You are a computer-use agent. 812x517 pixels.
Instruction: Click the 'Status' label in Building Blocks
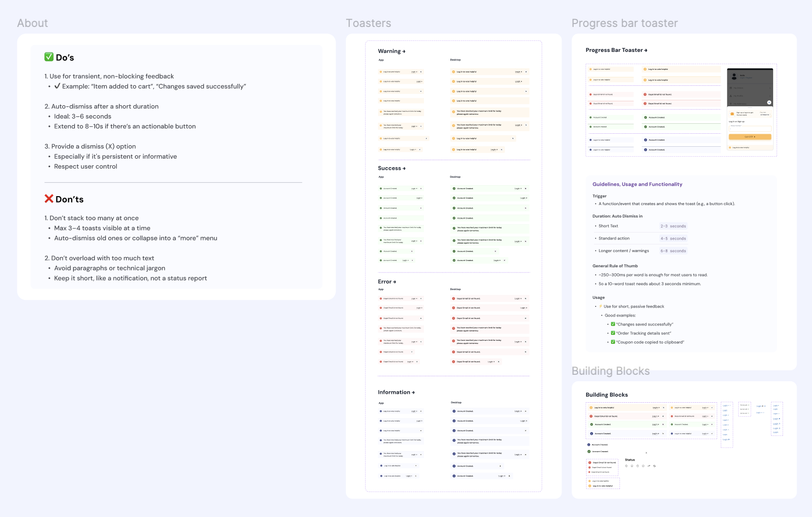tap(630, 460)
